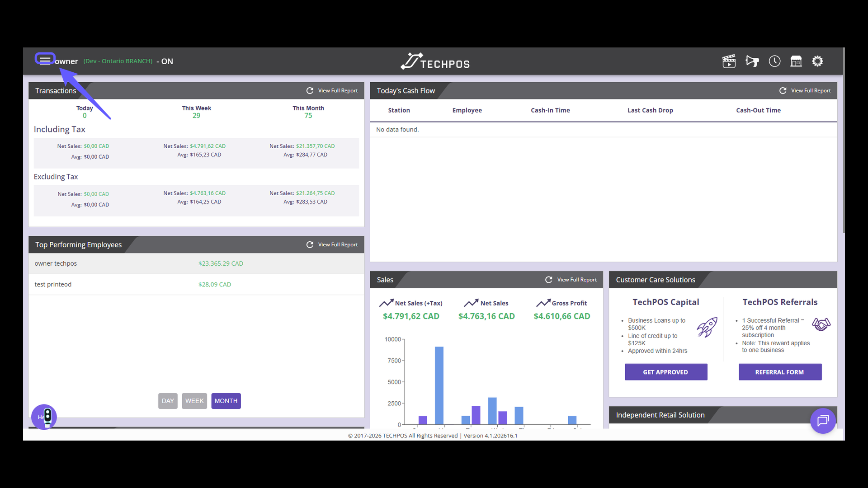Click the clock icon in header
Viewport: 868px width, 488px height.
(774, 61)
